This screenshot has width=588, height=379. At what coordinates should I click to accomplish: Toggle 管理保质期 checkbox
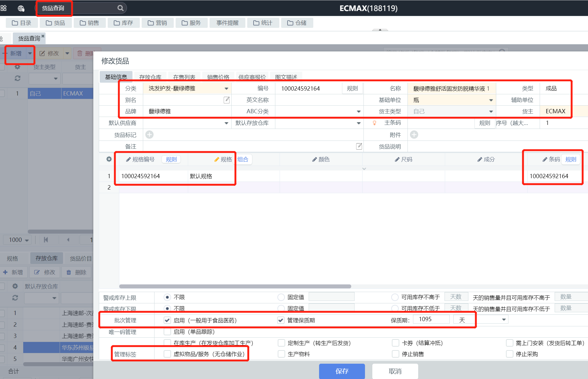(x=281, y=320)
